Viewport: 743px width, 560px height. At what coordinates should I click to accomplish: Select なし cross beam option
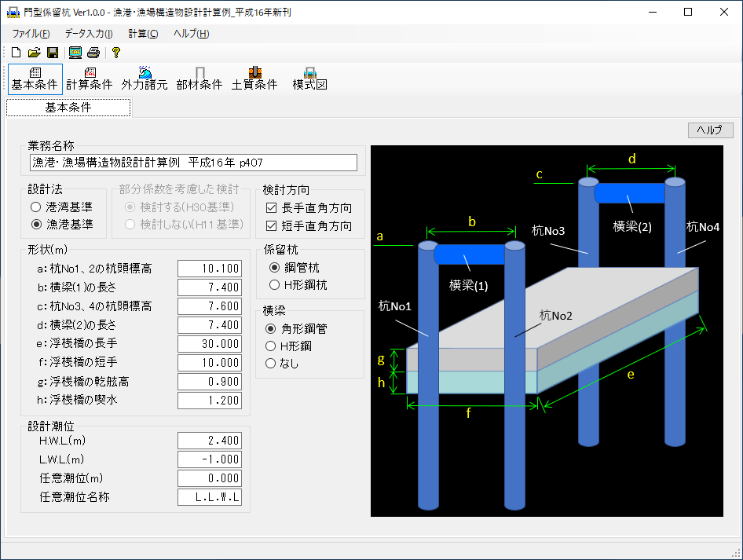[282, 364]
